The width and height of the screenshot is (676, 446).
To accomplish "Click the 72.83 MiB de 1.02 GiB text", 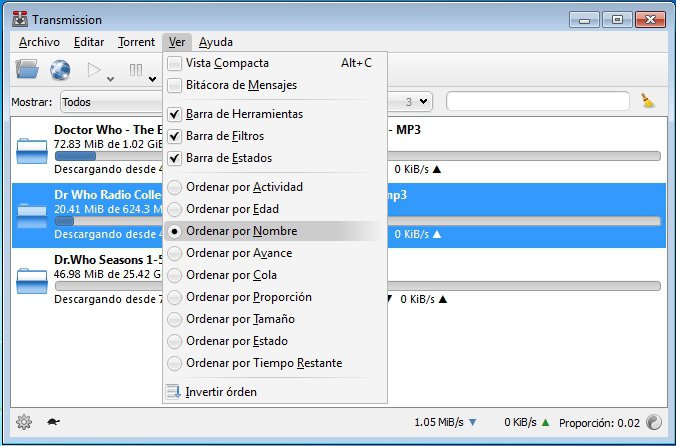I will 108,144.
